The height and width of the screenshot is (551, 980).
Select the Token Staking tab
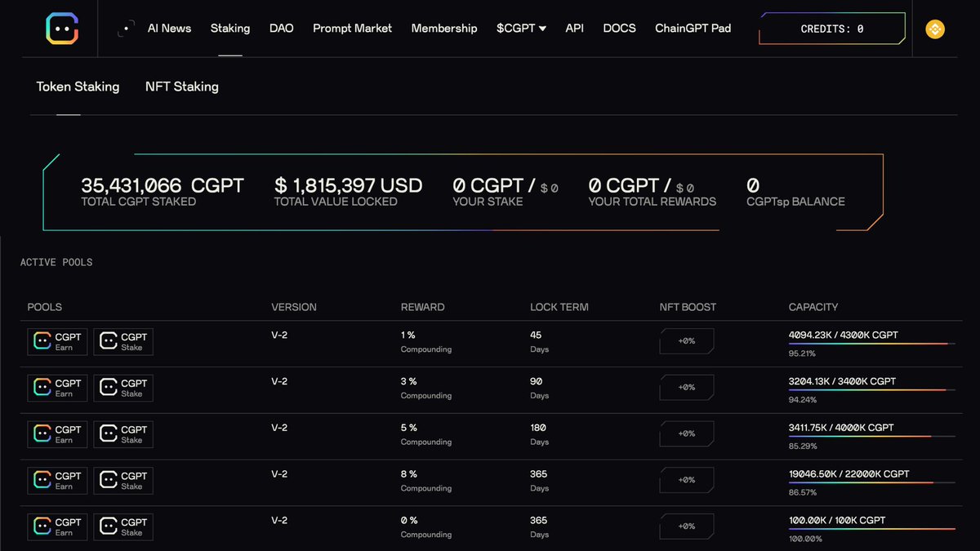pyautogui.click(x=78, y=87)
